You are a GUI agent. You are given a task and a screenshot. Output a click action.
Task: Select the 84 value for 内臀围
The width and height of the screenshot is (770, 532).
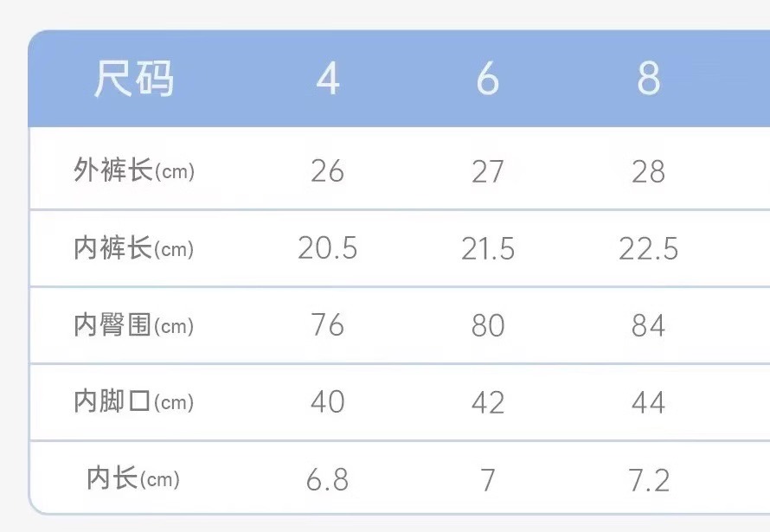(648, 326)
